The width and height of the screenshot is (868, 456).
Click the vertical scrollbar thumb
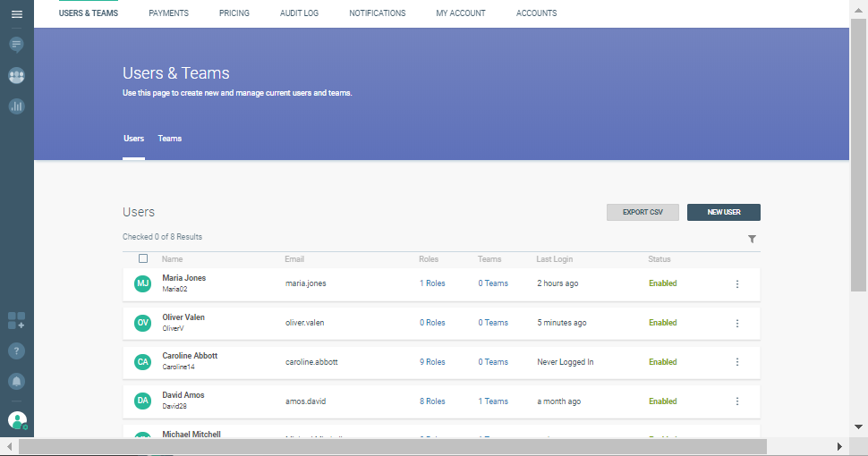(x=858, y=152)
